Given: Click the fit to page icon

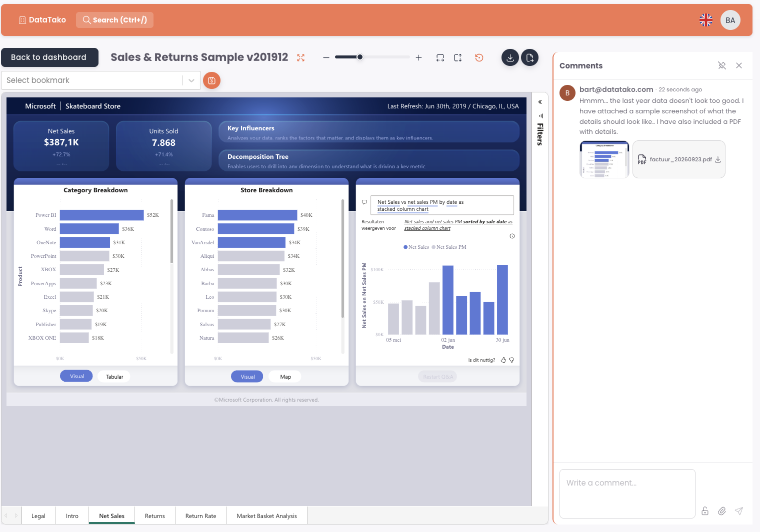Looking at the screenshot, I should tap(457, 57).
